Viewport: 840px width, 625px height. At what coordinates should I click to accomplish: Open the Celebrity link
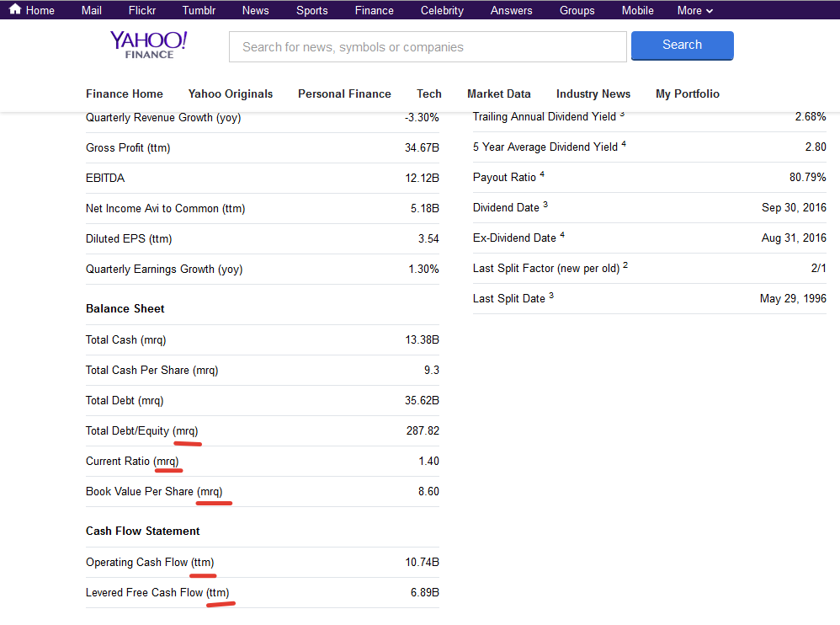(x=442, y=10)
